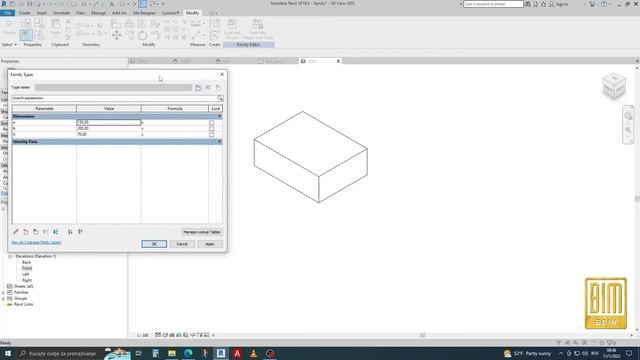The image size is (640, 360).
Task: Click the Thin Lines icon in the quick access toolbar
Action: click(x=142, y=4)
